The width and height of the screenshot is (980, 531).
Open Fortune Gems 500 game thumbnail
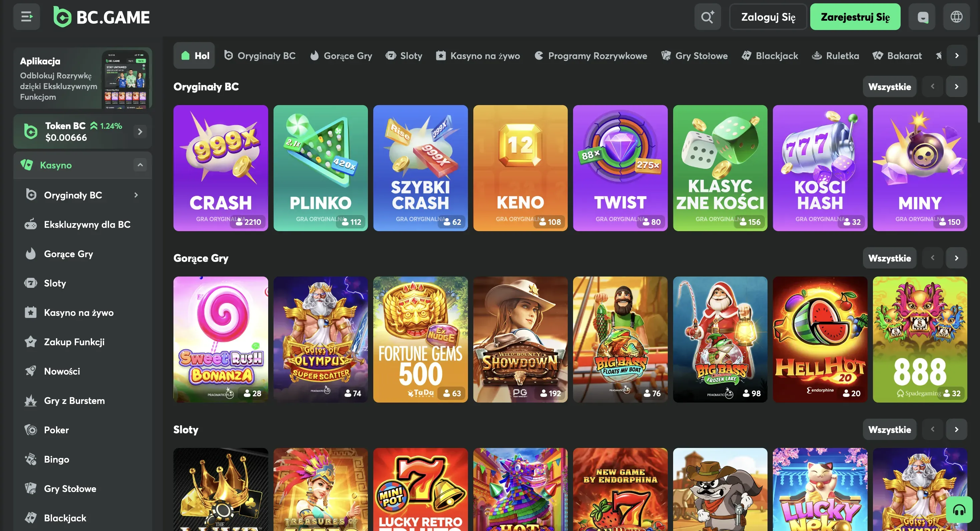point(420,339)
